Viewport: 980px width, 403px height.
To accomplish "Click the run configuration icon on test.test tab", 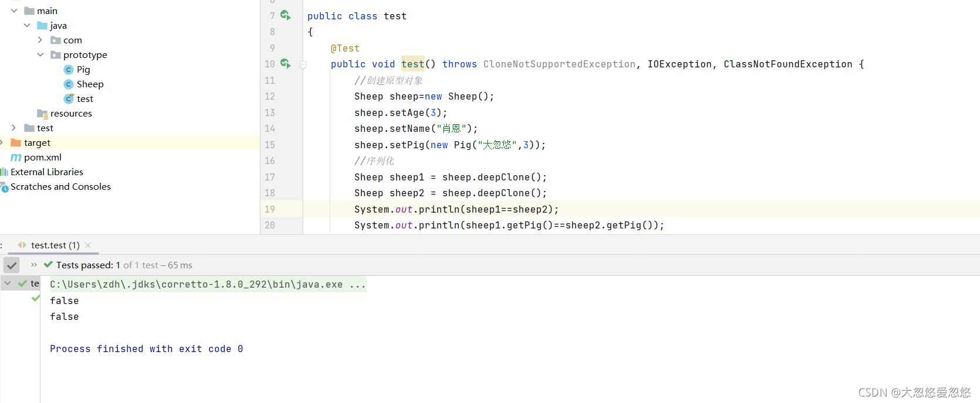I will (x=22, y=245).
